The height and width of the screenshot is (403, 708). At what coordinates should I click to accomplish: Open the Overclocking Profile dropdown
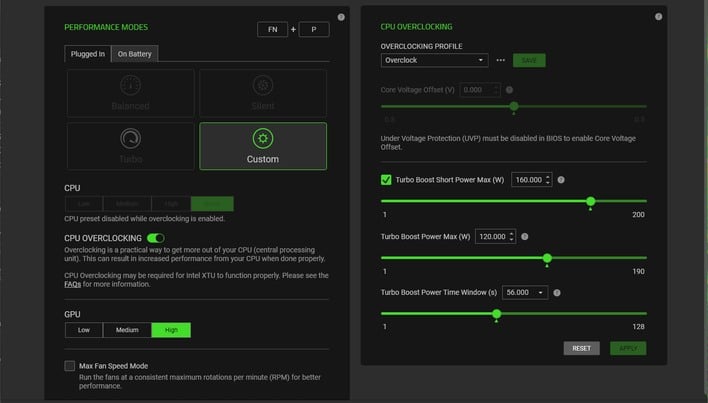click(x=434, y=60)
